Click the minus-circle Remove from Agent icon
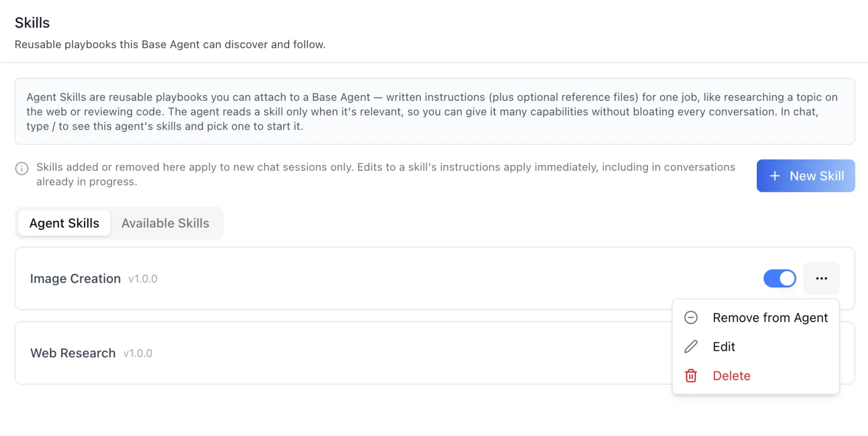 click(x=691, y=318)
